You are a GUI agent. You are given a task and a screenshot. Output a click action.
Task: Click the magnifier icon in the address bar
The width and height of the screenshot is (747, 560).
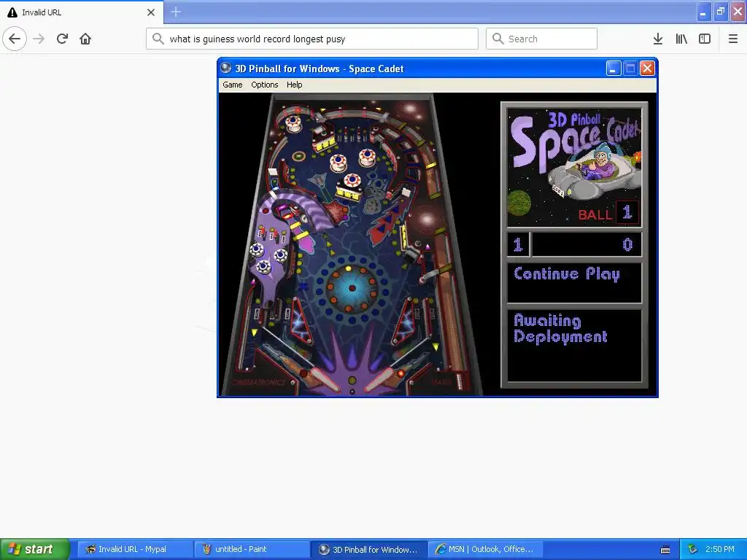click(158, 39)
